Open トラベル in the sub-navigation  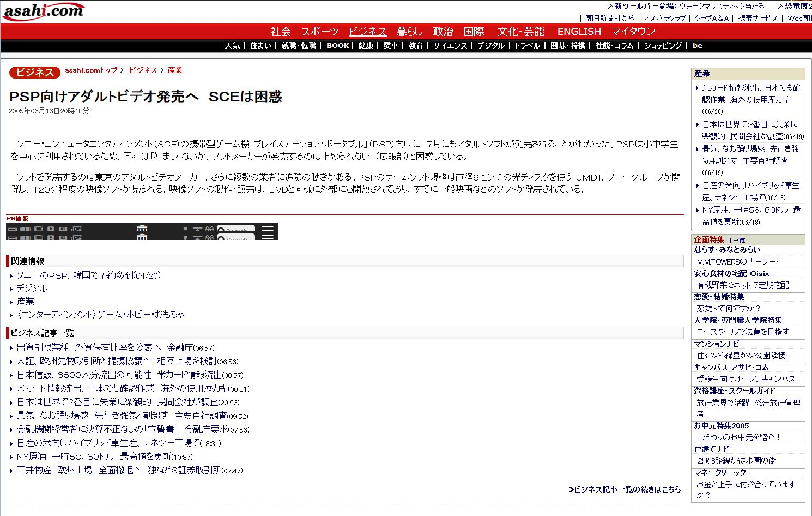click(x=527, y=46)
